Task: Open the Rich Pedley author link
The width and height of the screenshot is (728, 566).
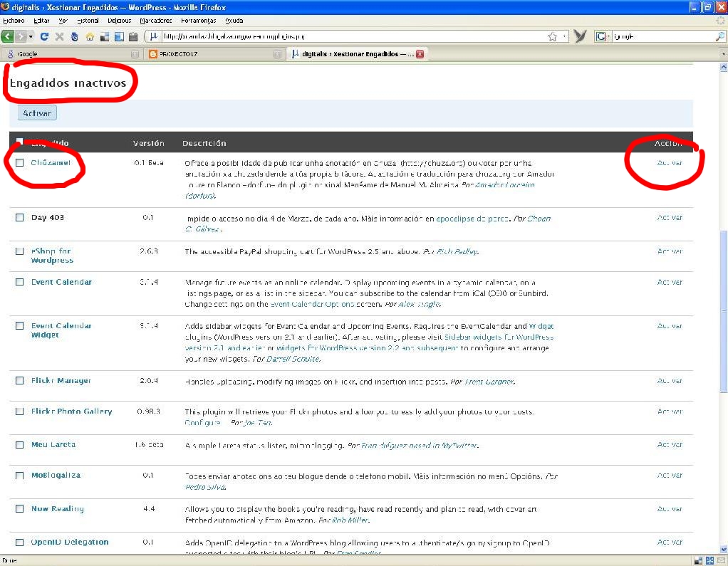Action: coord(457,251)
